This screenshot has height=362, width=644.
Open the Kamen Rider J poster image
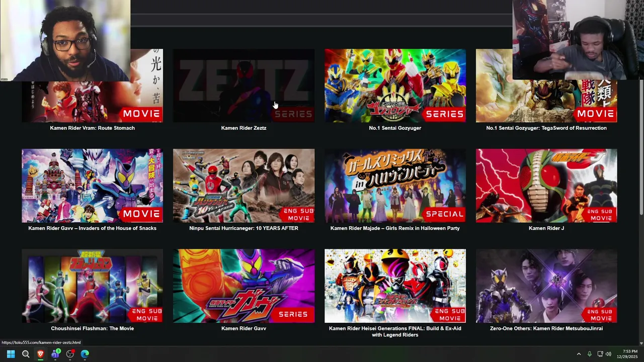[546, 186]
